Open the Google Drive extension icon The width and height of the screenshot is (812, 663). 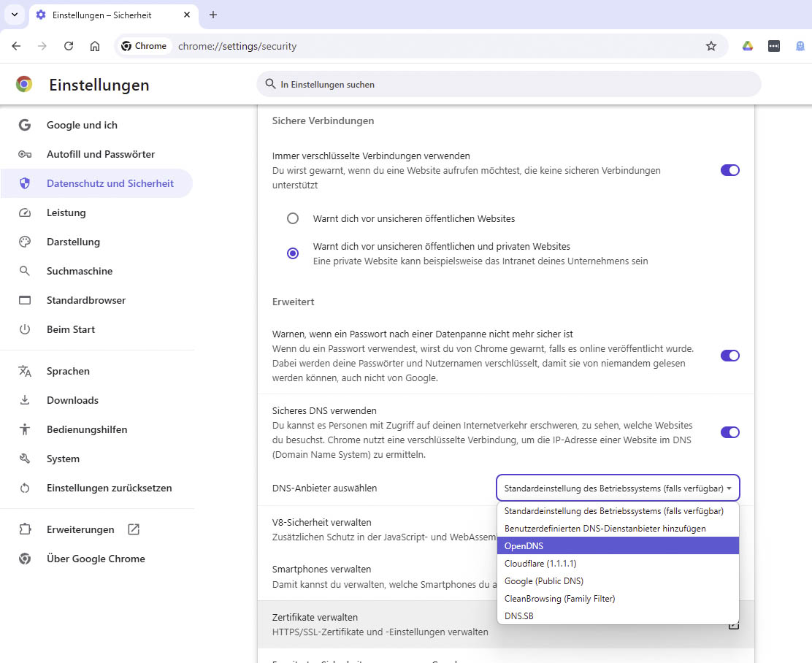pos(747,46)
